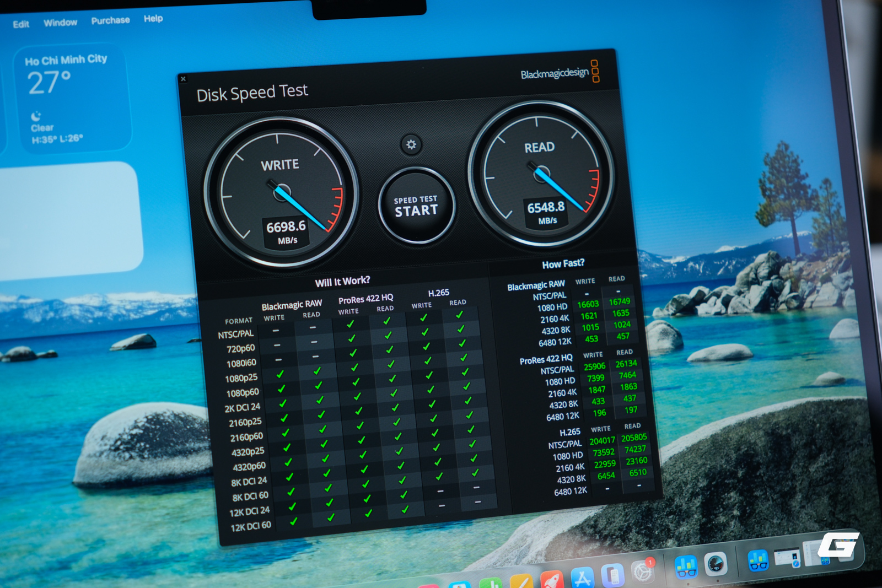882x588 pixels.
Task: Open the Edit menu
Action: point(21,24)
